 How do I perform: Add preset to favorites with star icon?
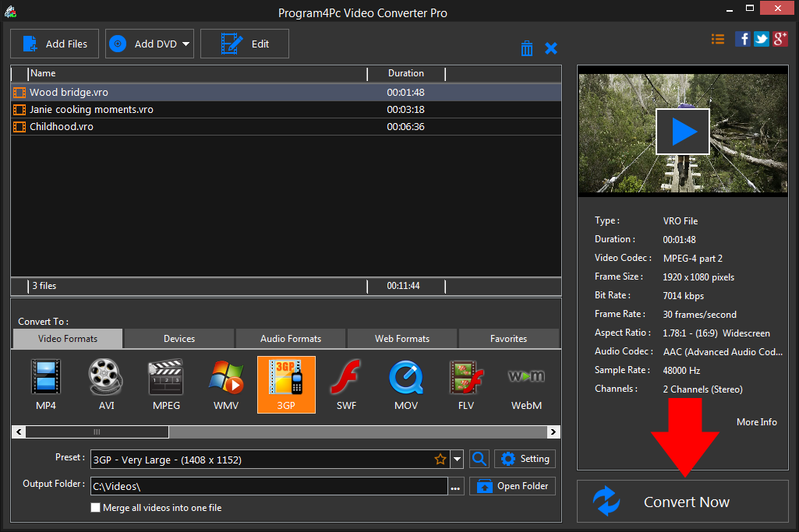[x=440, y=460]
